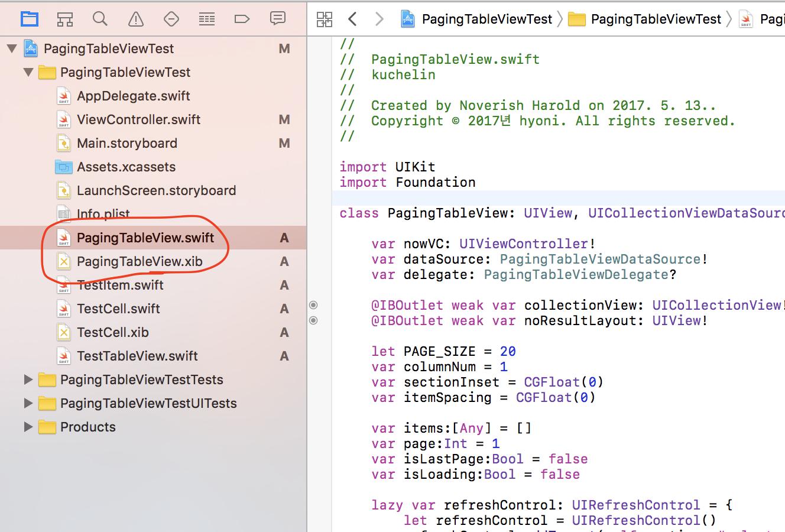Show the Debug navigator
785x532 pixels.
coord(206,19)
